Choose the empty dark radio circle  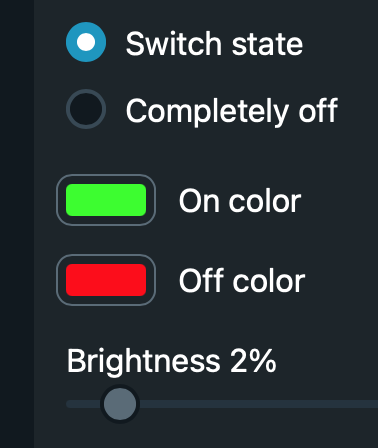[86, 109]
